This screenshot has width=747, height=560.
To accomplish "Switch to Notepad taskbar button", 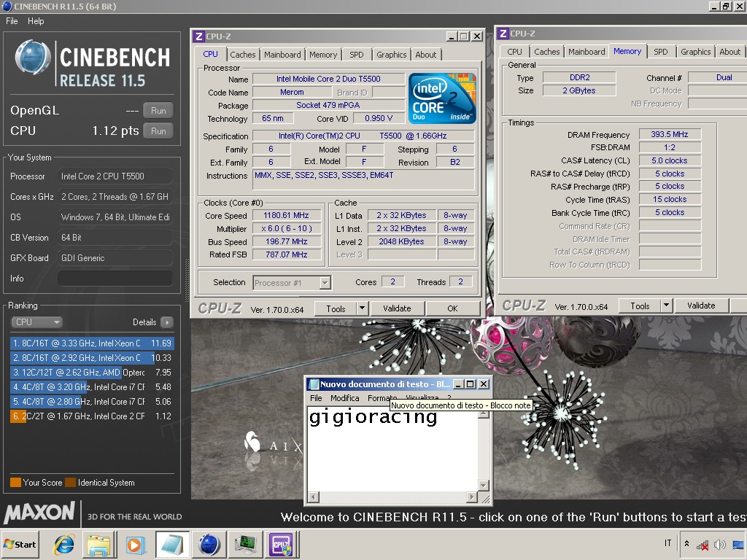I will 172,544.
